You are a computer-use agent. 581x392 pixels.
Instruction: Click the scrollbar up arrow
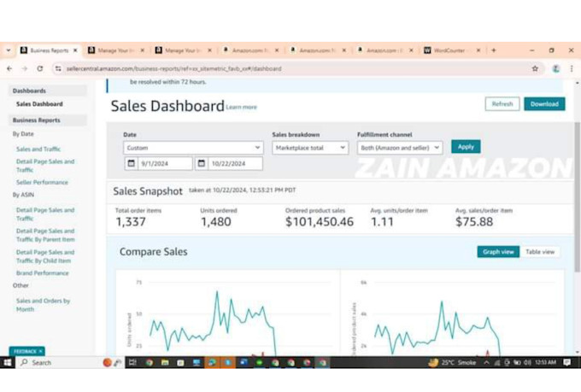577,83
